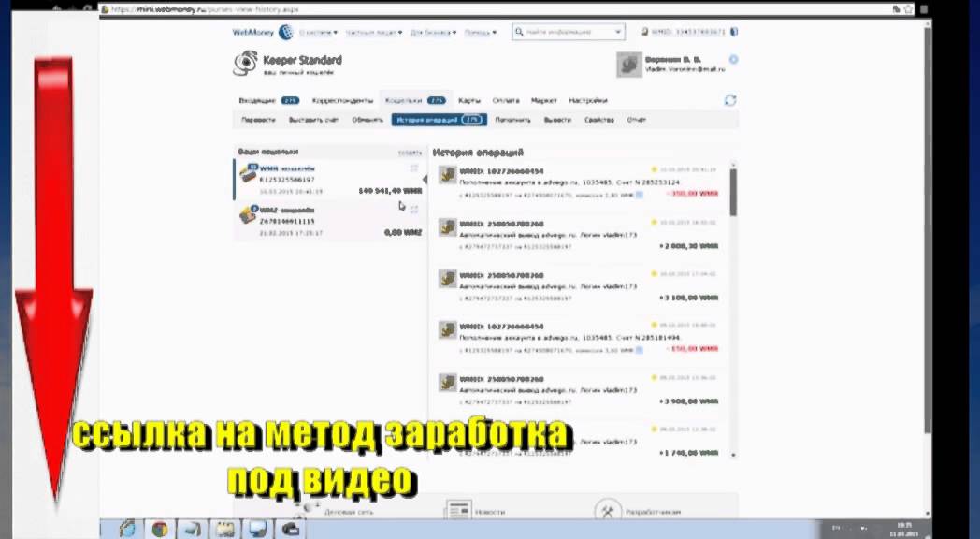Click the avatar icon of +3 900,00 WMR operation
The height and width of the screenshot is (539, 980).
(x=448, y=383)
